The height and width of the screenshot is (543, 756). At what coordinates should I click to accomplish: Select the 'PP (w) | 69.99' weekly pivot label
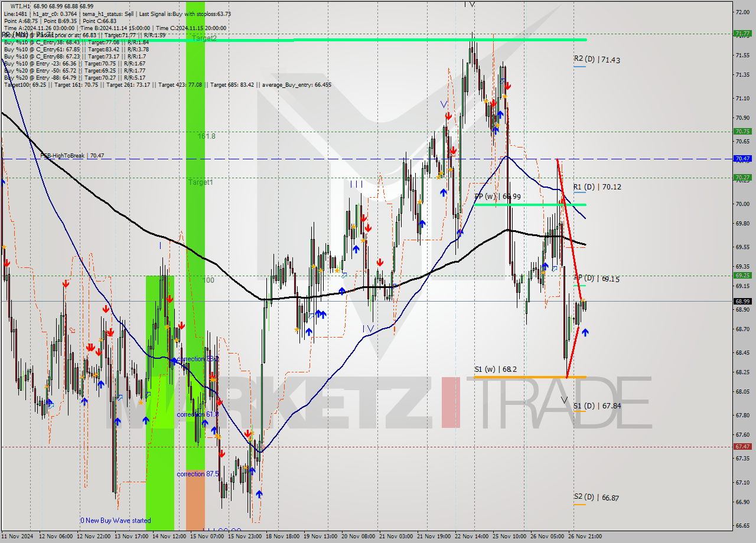(497, 196)
